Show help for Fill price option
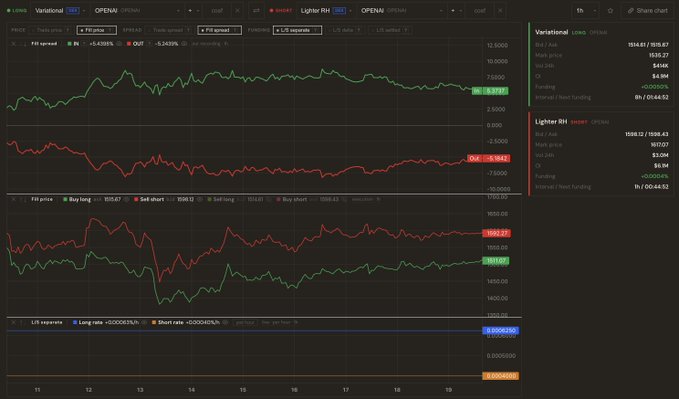 (x=110, y=30)
